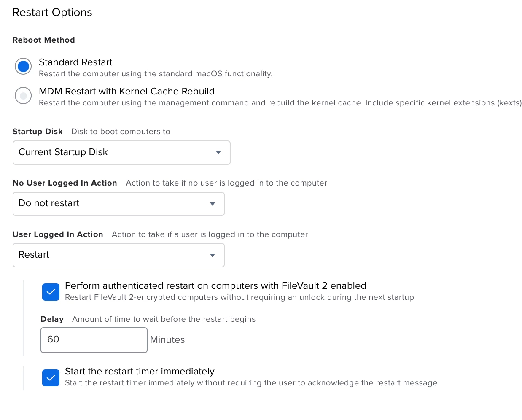Click the Startup Disk dropdown arrow

218,152
